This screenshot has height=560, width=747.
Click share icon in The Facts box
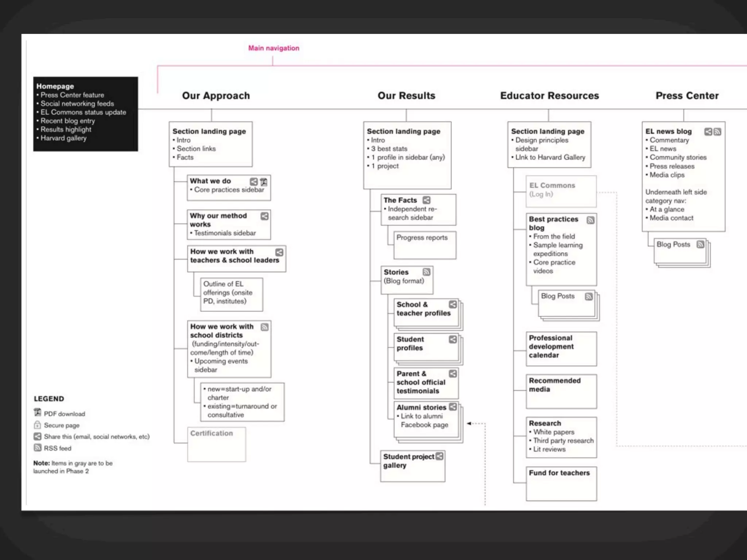[426, 200]
